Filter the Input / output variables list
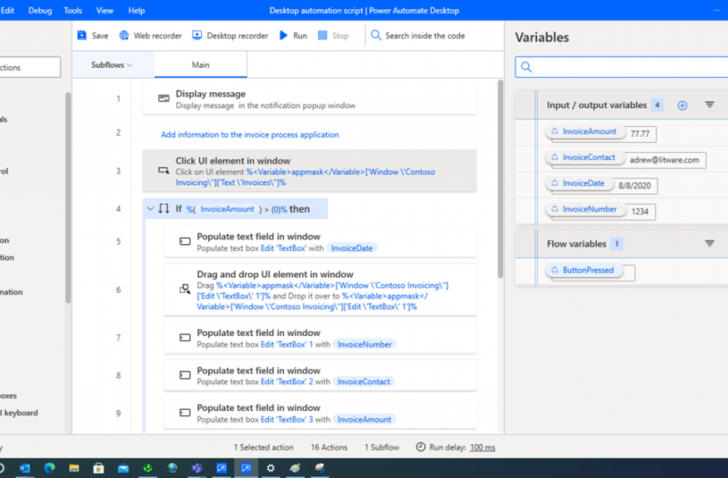Viewport: 728px width, 478px height. pos(709,105)
